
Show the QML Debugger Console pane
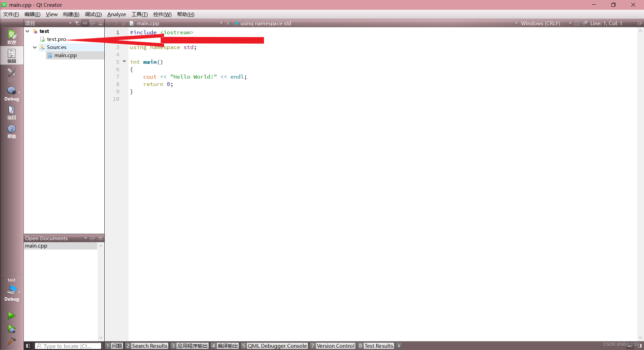pyautogui.click(x=274, y=346)
